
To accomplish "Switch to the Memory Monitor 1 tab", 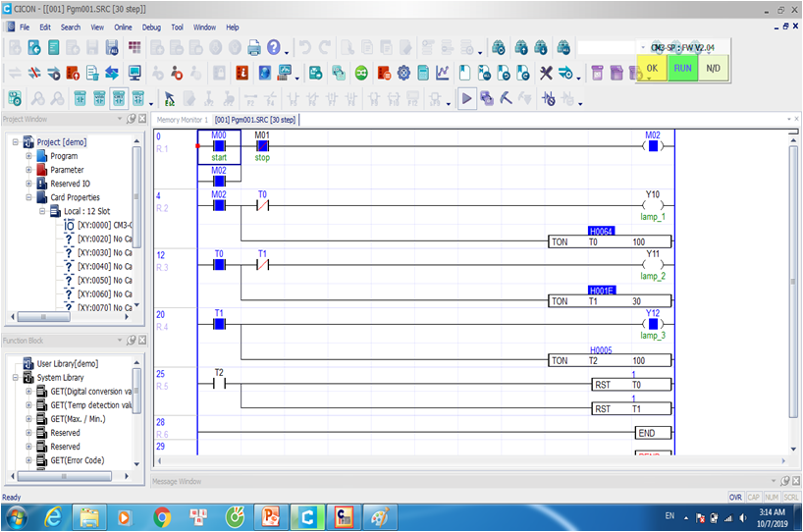I will point(183,120).
